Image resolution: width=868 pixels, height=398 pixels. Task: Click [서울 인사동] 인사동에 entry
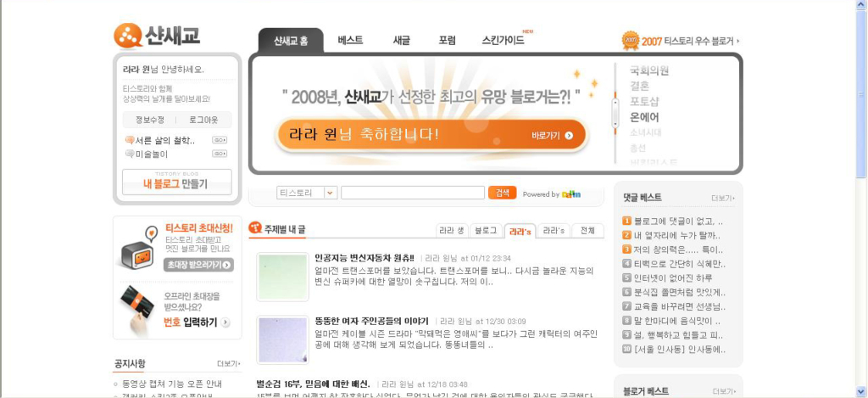pyautogui.click(x=679, y=350)
